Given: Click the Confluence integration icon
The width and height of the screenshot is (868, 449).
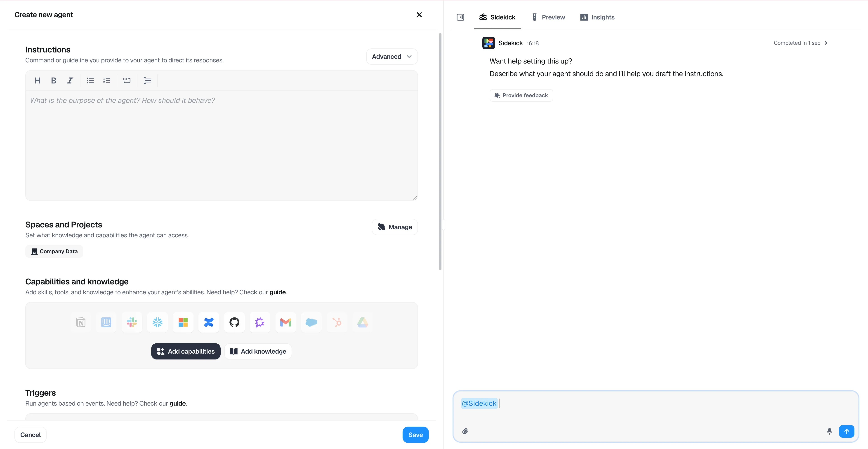Looking at the screenshot, I should coord(209,322).
